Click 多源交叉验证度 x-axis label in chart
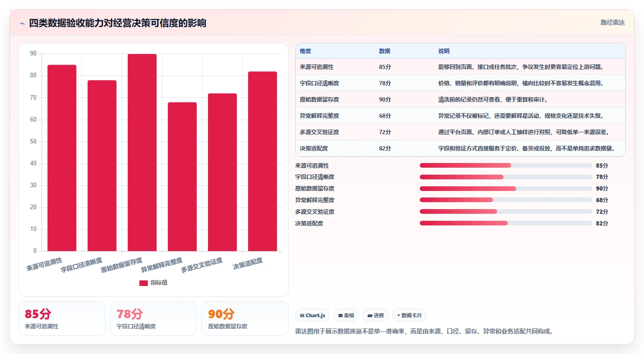 [202, 265]
